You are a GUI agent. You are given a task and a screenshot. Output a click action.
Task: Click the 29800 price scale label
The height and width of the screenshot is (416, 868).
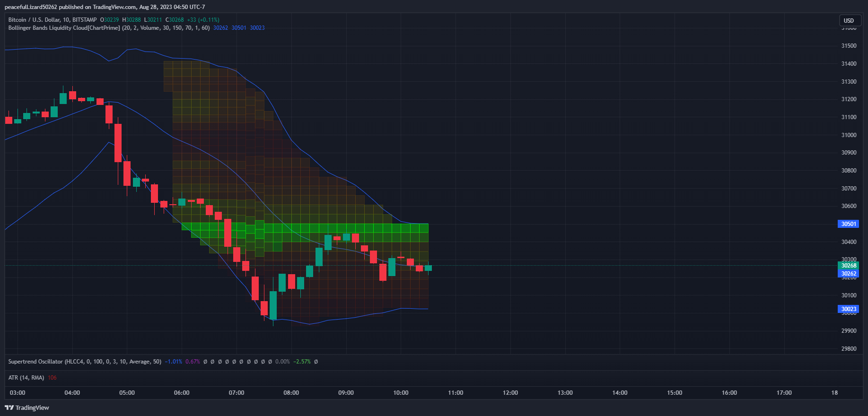pos(849,349)
